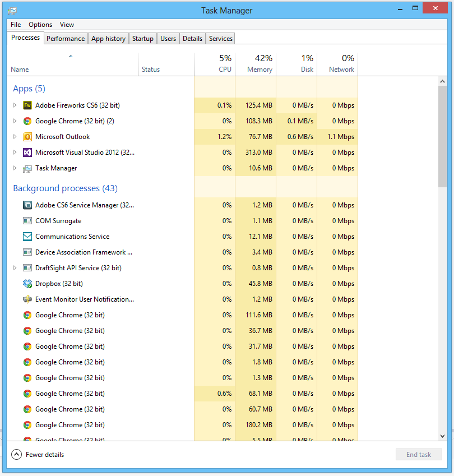Click the Task Manager process icon

27,168
